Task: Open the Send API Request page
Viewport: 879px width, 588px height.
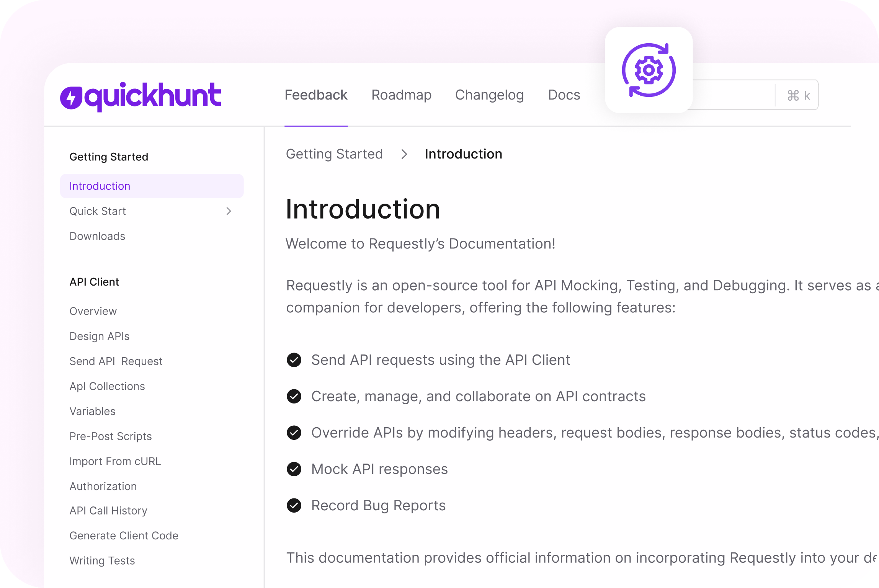Action: click(x=116, y=361)
